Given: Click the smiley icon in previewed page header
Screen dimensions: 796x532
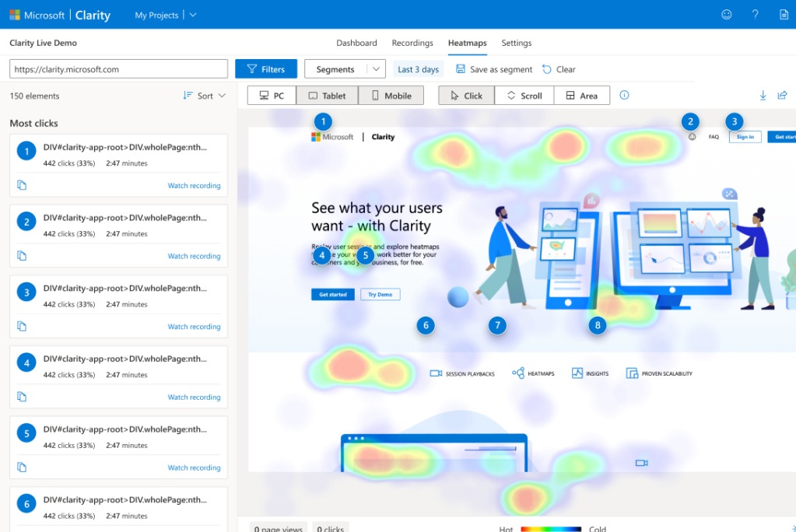Looking at the screenshot, I should coord(692,137).
